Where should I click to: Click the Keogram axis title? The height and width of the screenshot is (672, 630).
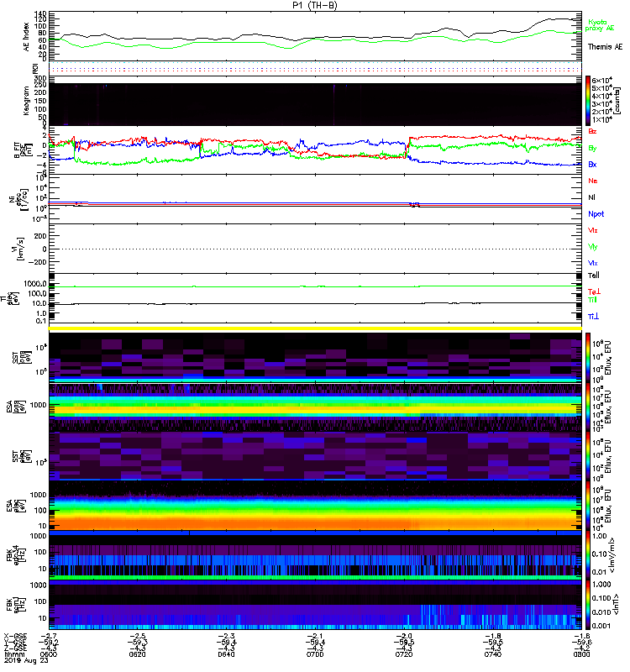pos(26,101)
